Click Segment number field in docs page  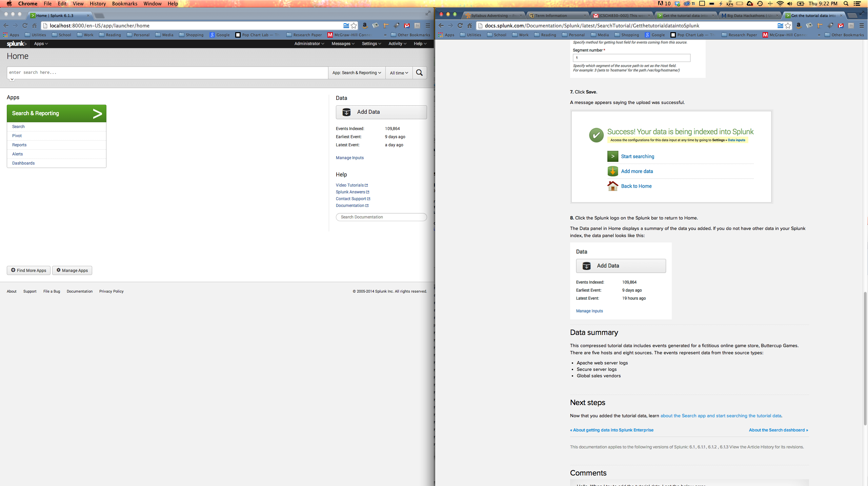click(631, 58)
